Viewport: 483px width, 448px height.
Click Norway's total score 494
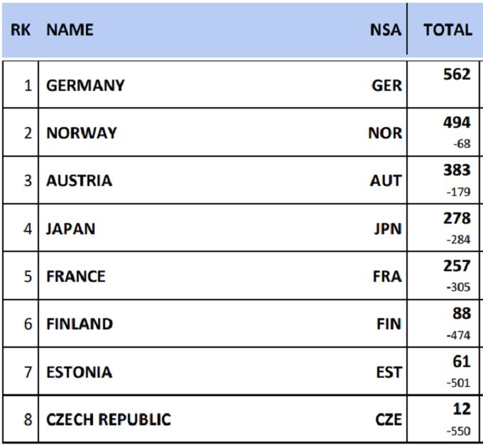pyautogui.click(x=457, y=123)
